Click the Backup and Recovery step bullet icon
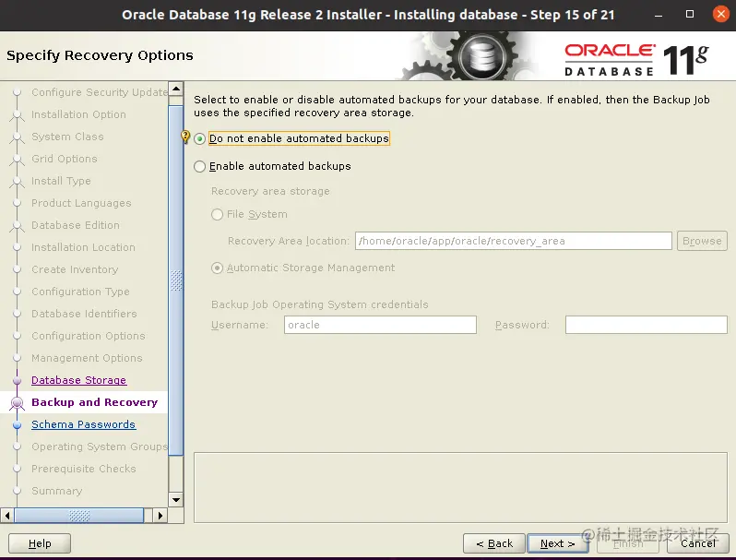The height and width of the screenshot is (560, 736). tap(17, 403)
